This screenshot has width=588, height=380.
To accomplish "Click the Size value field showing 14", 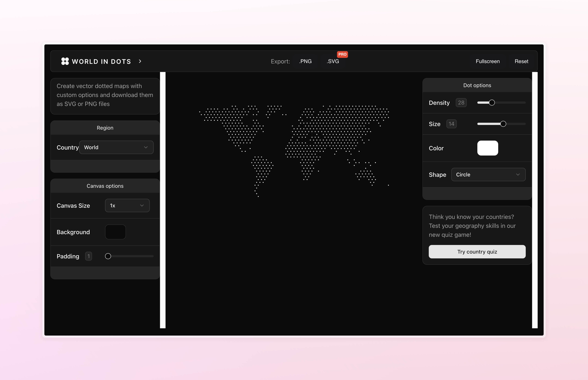I will [x=452, y=124].
